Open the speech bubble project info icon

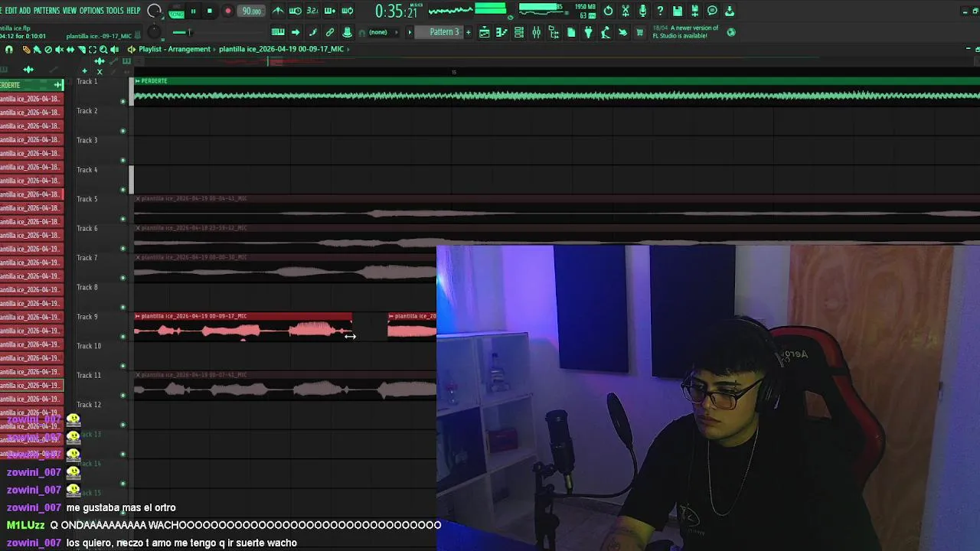click(x=712, y=11)
